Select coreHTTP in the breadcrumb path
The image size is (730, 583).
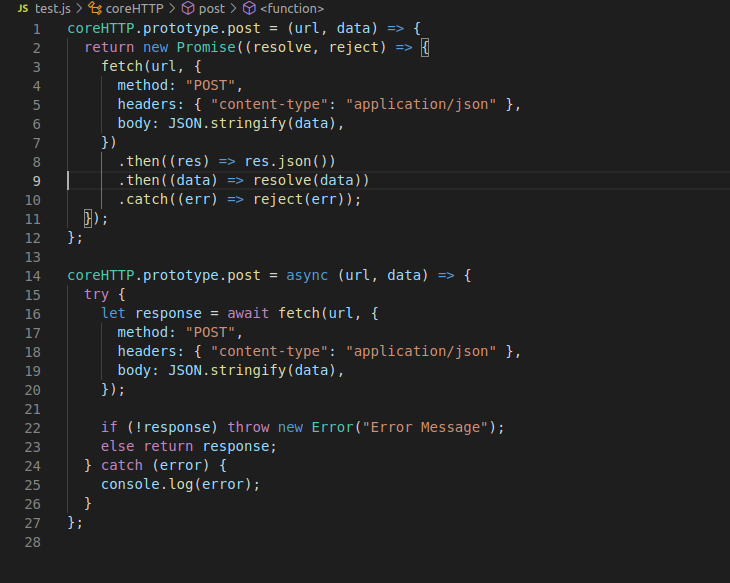tap(134, 8)
